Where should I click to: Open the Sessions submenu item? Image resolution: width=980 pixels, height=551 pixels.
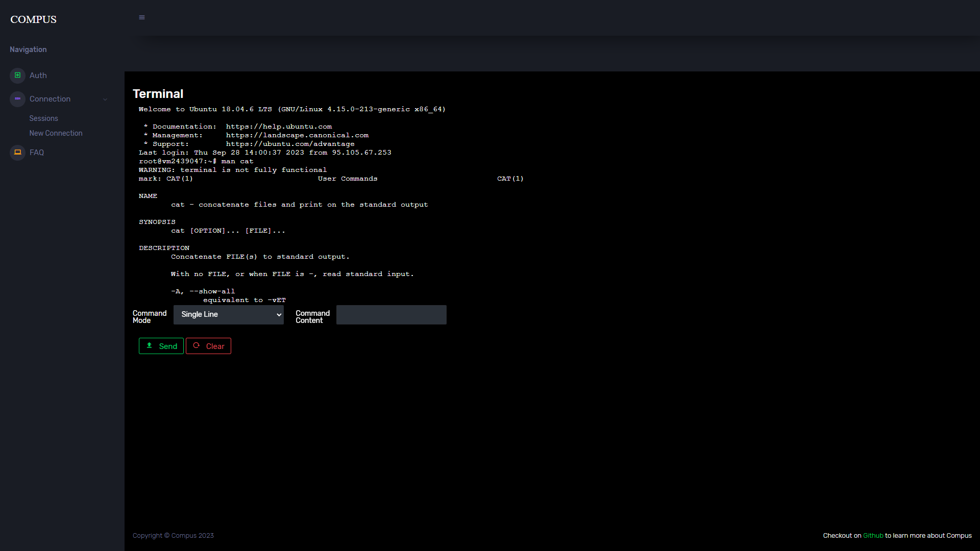43,118
